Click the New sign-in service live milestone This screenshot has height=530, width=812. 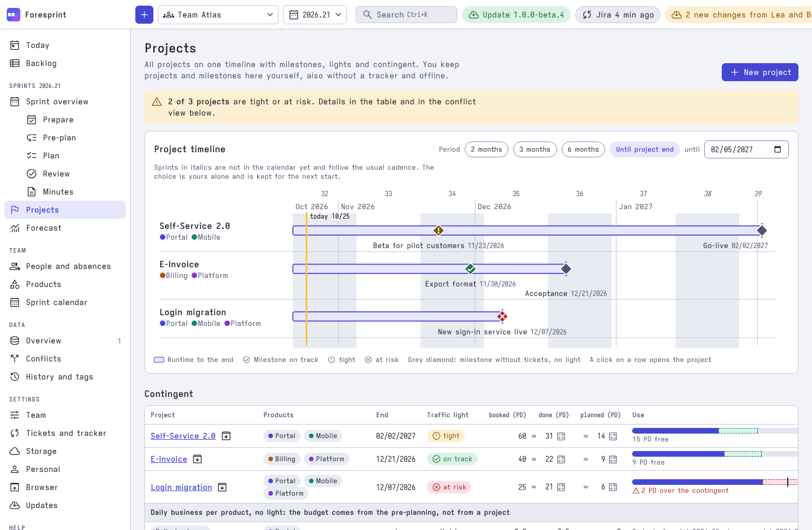tap(502, 316)
